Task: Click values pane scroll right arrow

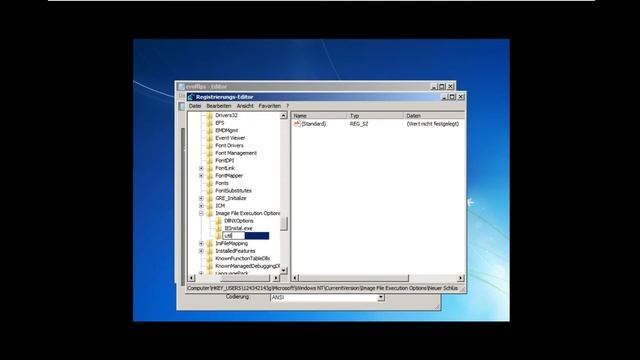Action: (x=461, y=278)
